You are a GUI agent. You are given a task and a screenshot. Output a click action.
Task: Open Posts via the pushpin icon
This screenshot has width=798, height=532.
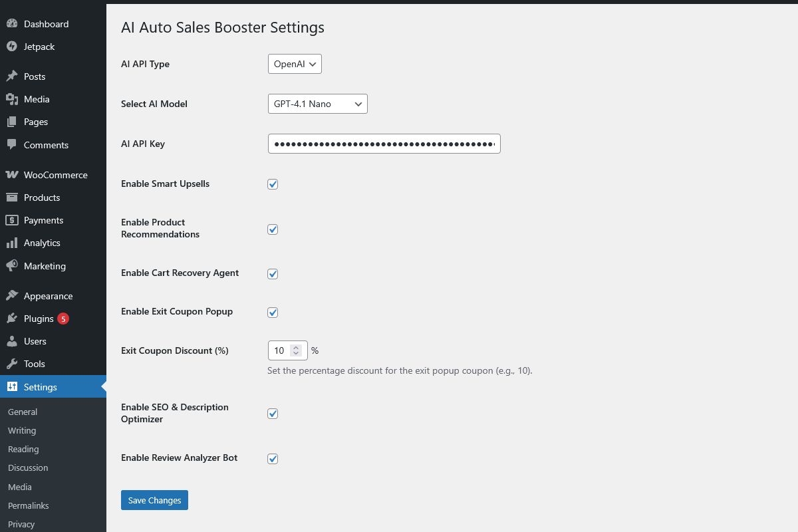point(12,76)
